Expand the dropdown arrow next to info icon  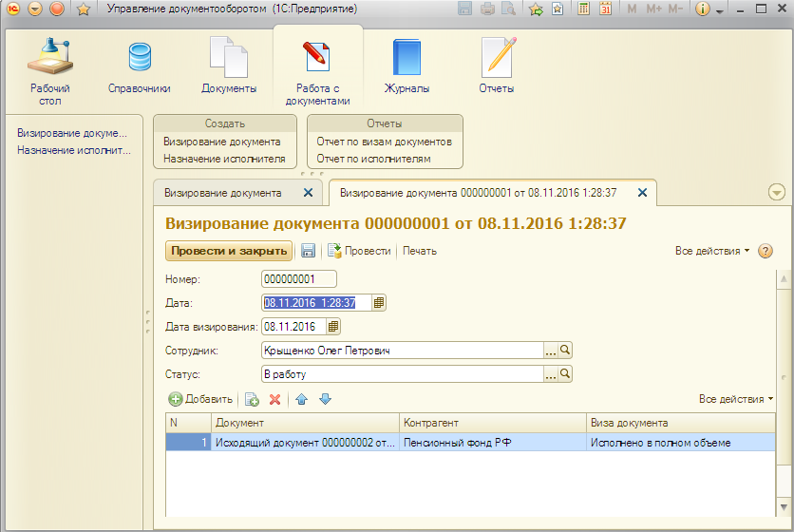(x=720, y=10)
